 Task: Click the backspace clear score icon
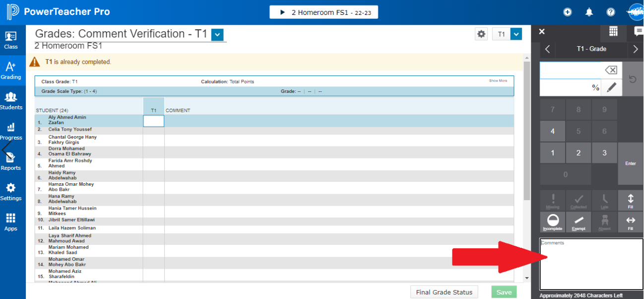611,70
